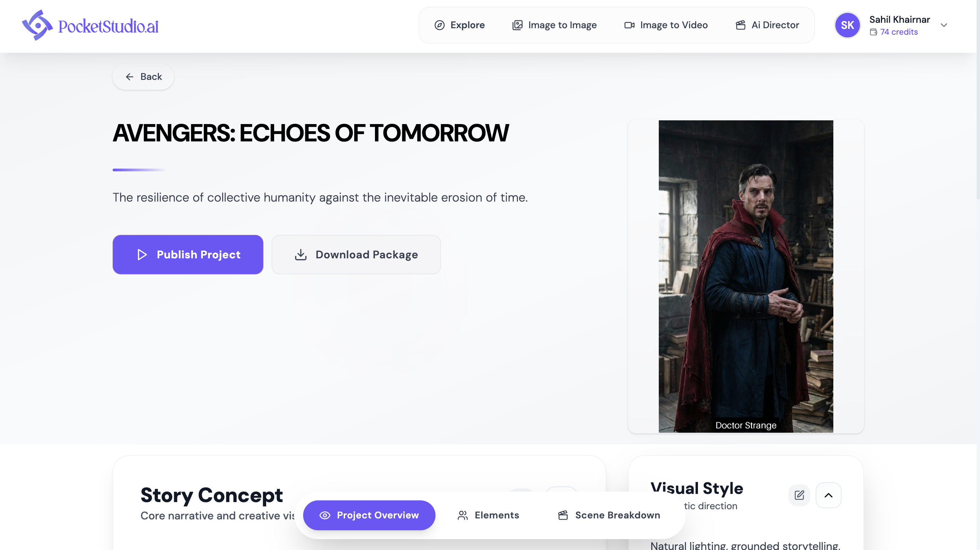Click the Ai Director clapperboard icon

741,25
